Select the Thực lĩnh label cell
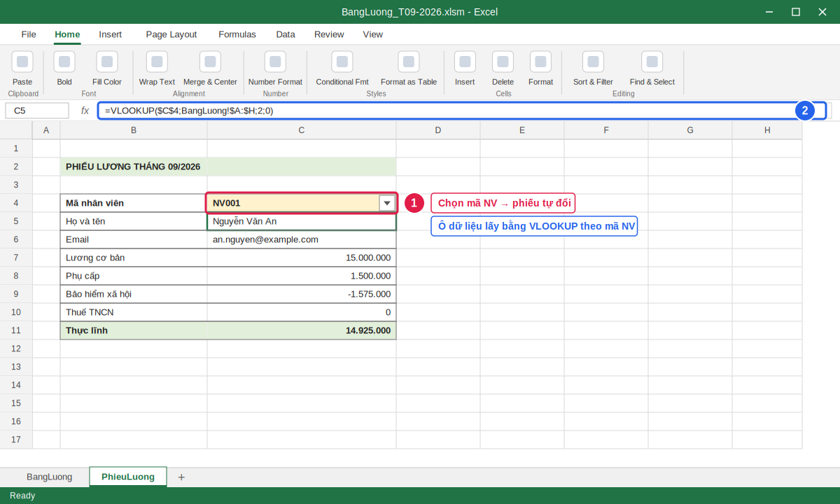This screenshot has width=840, height=504. (134, 330)
